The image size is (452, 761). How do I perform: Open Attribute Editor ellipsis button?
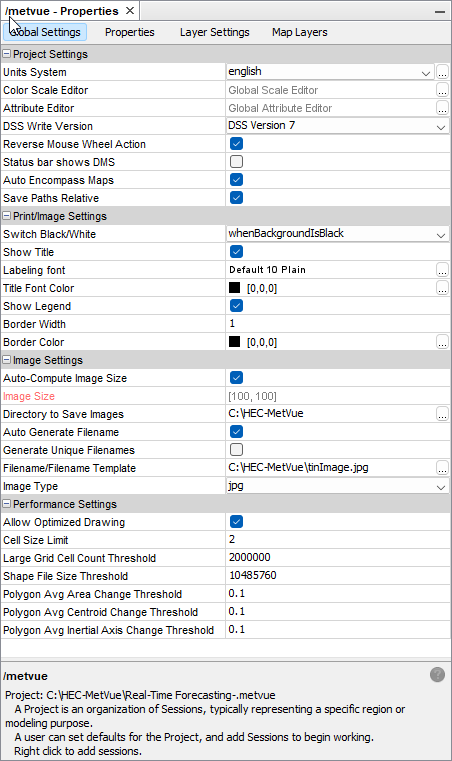pyautogui.click(x=442, y=108)
